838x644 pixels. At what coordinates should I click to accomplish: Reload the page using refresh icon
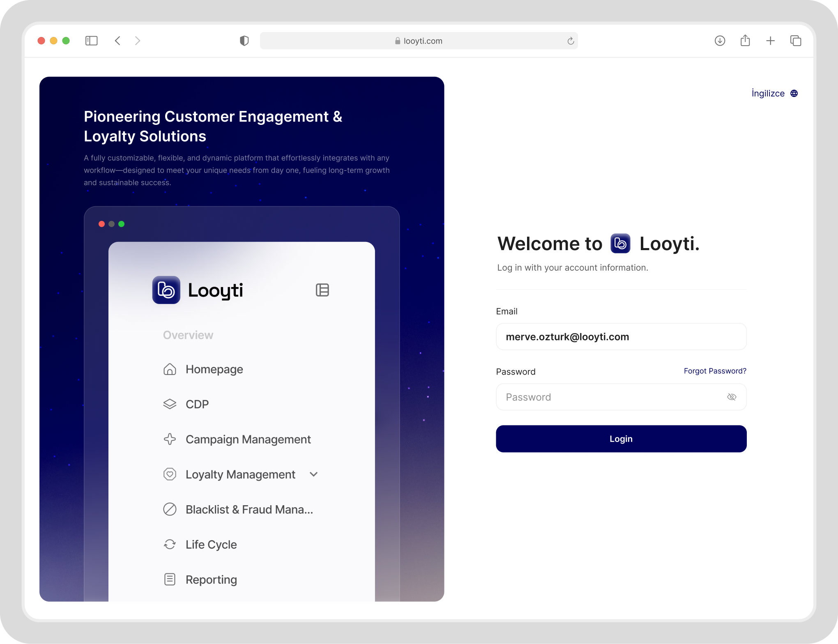(571, 41)
